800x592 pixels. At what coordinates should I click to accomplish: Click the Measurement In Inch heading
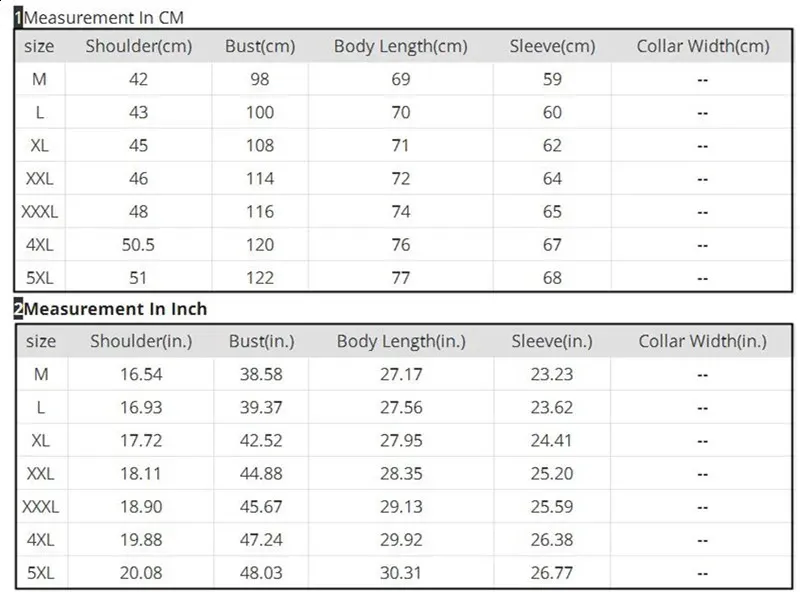click(116, 310)
